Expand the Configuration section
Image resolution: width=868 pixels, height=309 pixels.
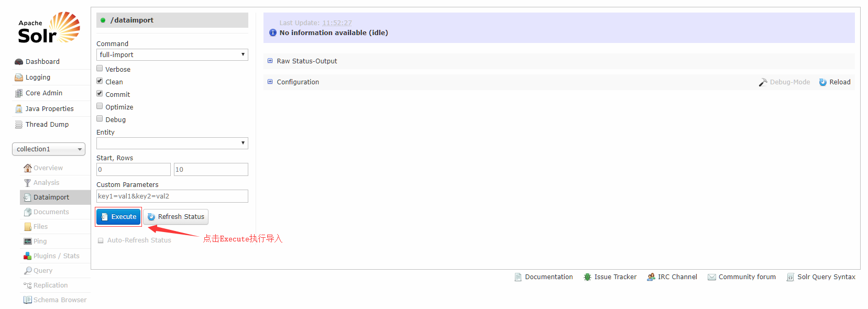click(298, 82)
